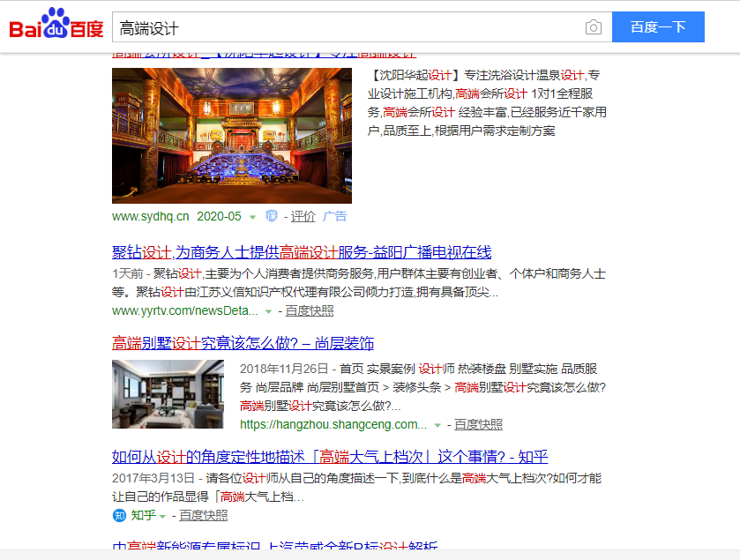Open 高端别墅设计究竟该怎么做 result title
This screenshot has width=740, height=560.
click(x=243, y=343)
